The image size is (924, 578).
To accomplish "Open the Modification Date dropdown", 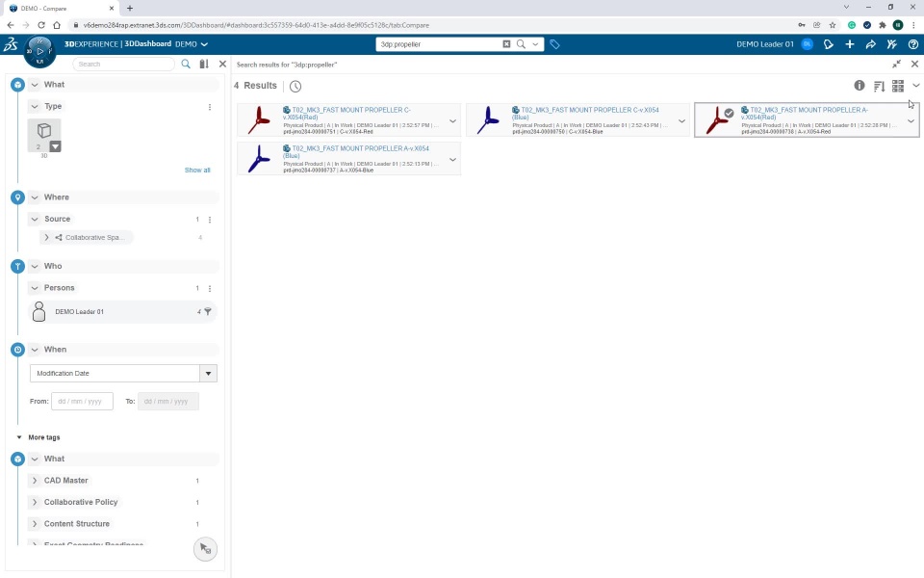I will [209, 374].
